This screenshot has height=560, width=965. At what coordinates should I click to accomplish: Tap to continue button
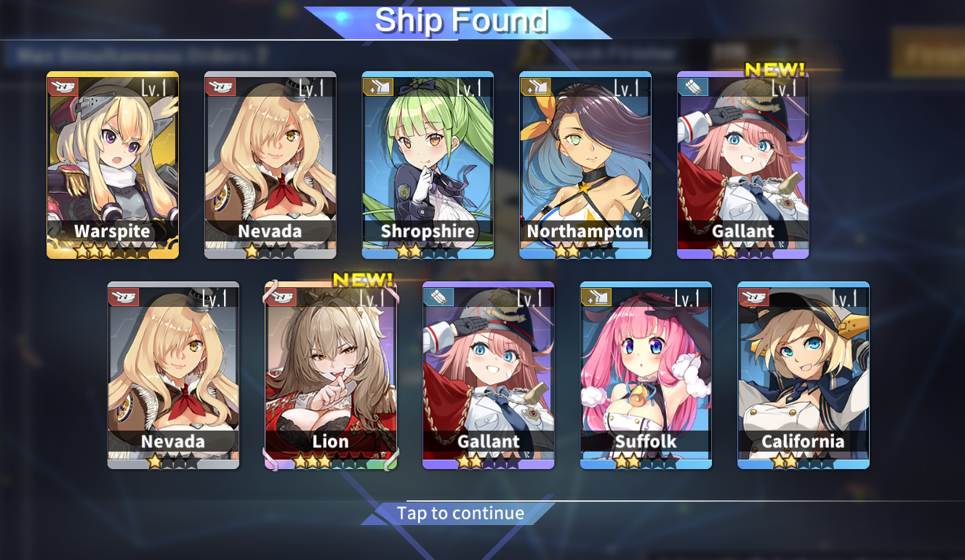tap(460, 513)
